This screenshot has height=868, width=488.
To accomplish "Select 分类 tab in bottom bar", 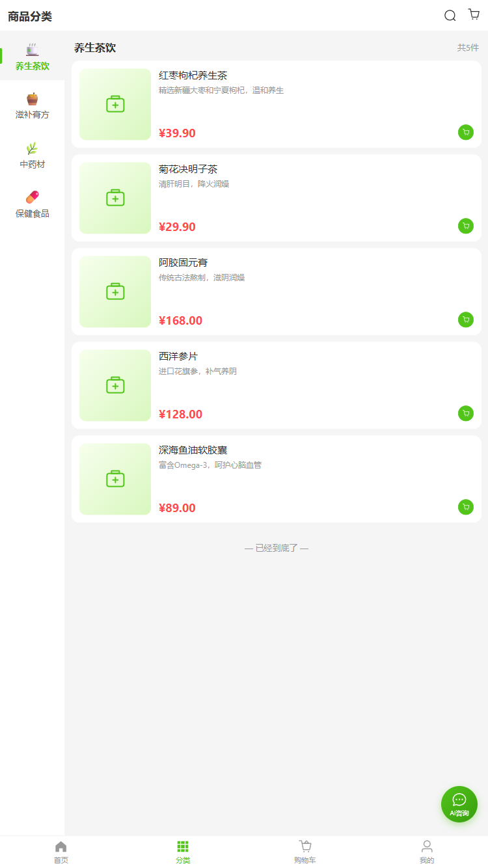I will tap(183, 852).
